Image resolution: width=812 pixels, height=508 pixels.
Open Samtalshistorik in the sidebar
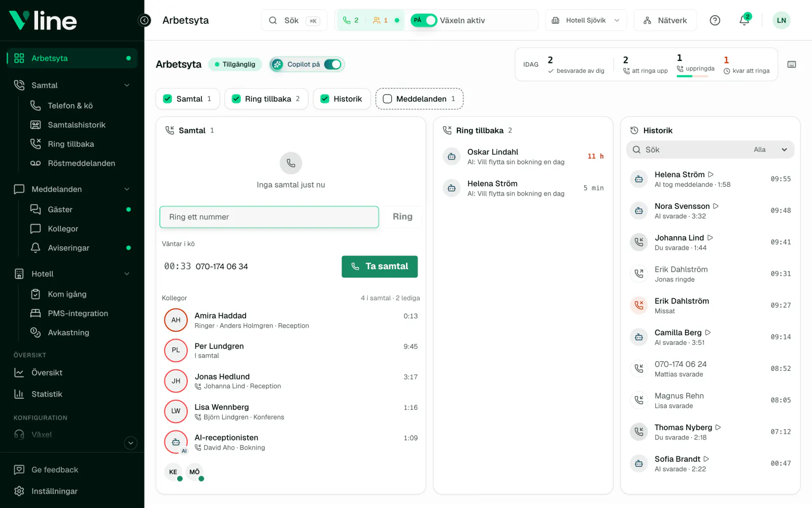[77, 125]
